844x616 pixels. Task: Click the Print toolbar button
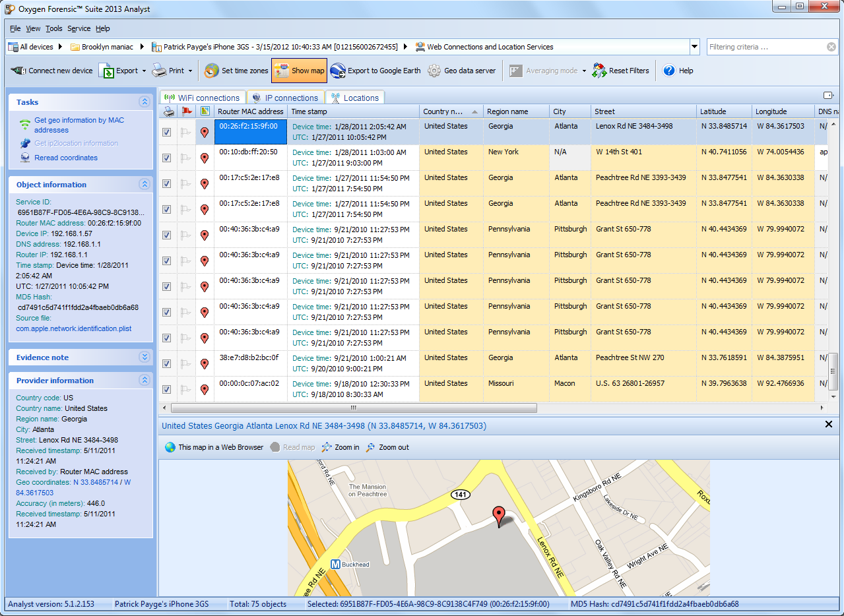click(x=168, y=71)
